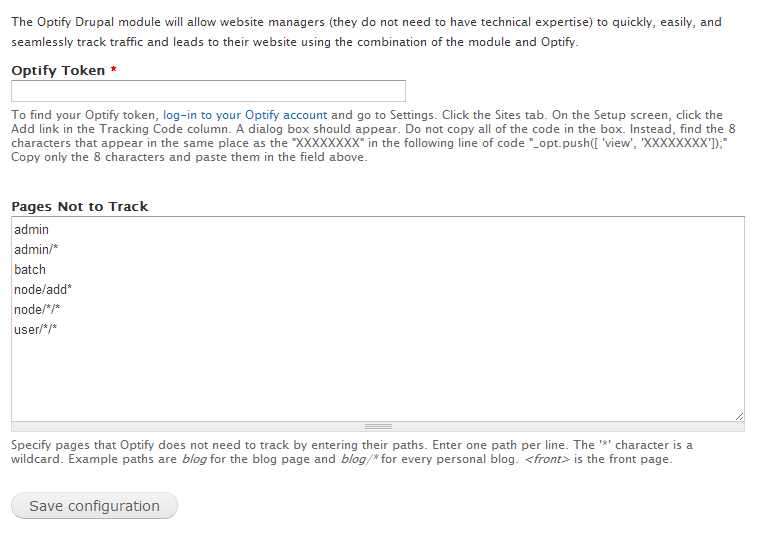The image size is (757, 539).
Task: Click the "node/add*" path entry
Action: pos(43,290)
